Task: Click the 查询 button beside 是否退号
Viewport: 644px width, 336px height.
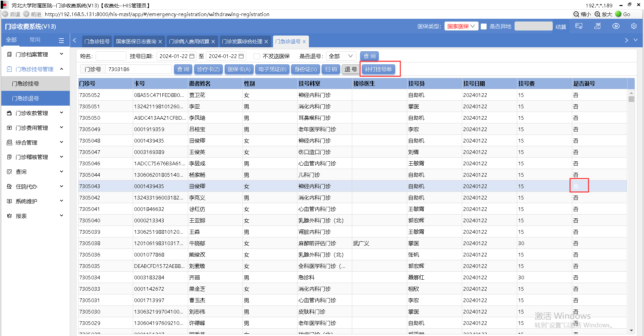Action: pos(369,56)
